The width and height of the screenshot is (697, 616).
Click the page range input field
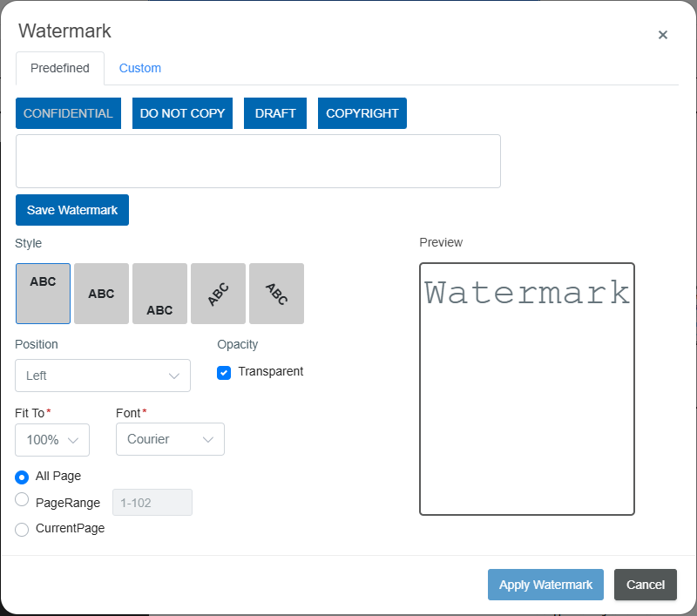[x=152, y=502]
